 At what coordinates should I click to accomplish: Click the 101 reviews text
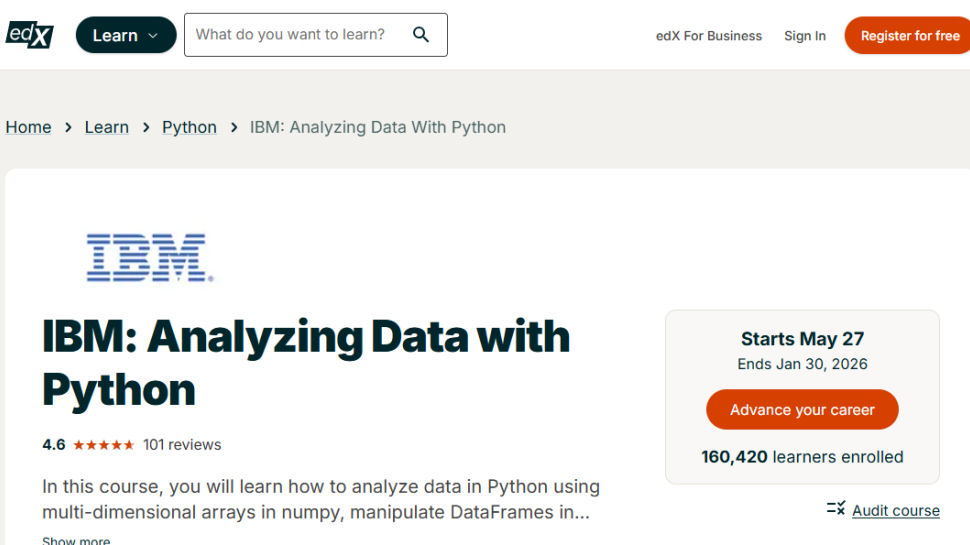tap(182, 445)
